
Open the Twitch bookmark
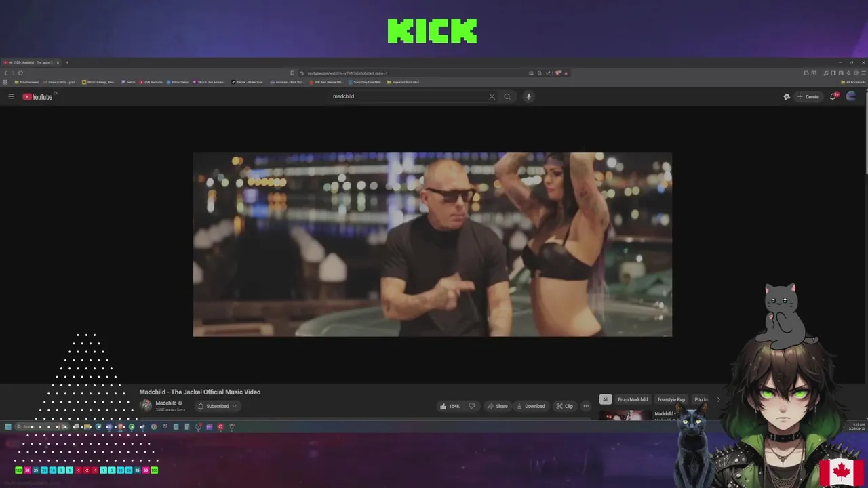(129, 82)
